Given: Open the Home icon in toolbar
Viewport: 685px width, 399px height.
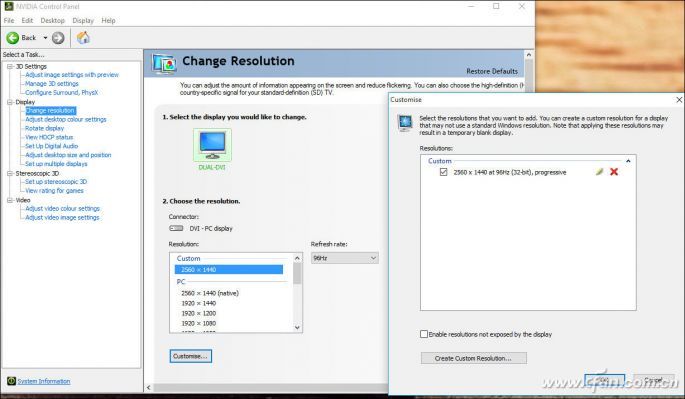Looking at the screenshot, I should pos(83,38).
